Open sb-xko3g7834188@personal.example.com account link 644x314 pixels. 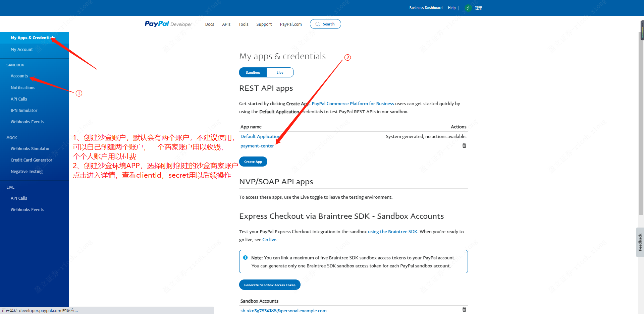(283, 311)
